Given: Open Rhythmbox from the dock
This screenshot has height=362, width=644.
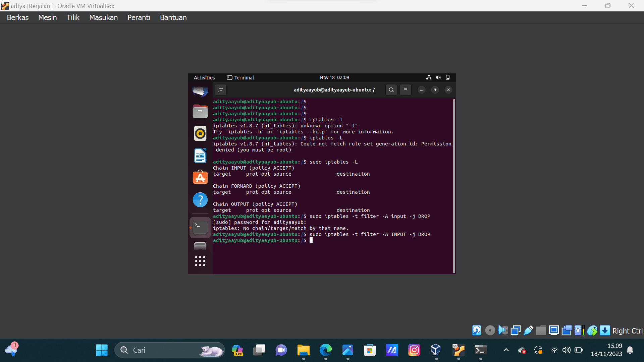Looking at the screenshot, I should click(x=200, y=133).
